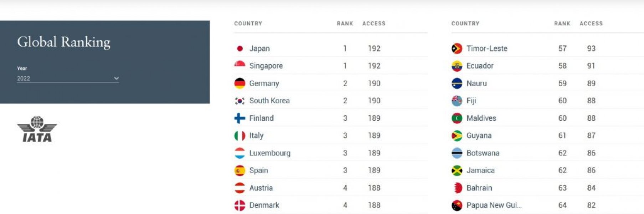
Task: Click the Bahrain flag icon
Action: [x=457, y=188]
